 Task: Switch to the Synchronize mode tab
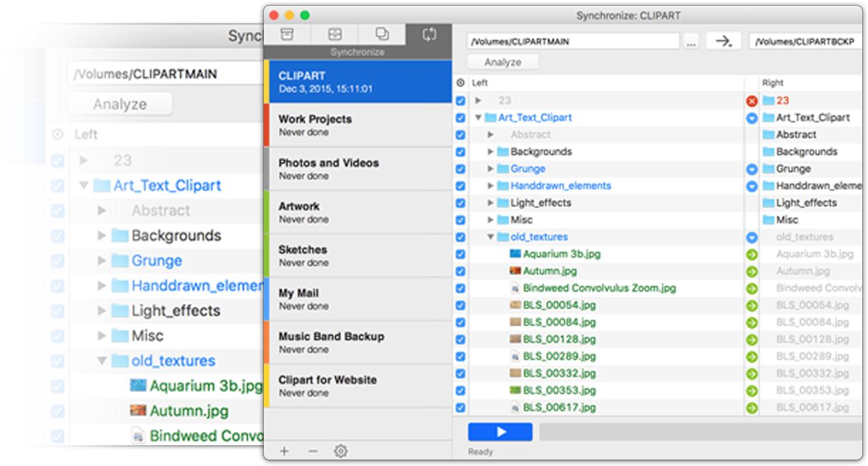428,34
